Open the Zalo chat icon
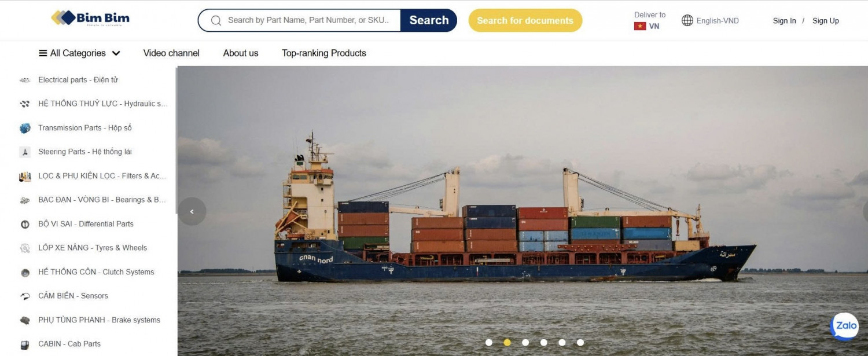Image resolution: width=868 pixels, height=356 pixels. coord(845,326)
